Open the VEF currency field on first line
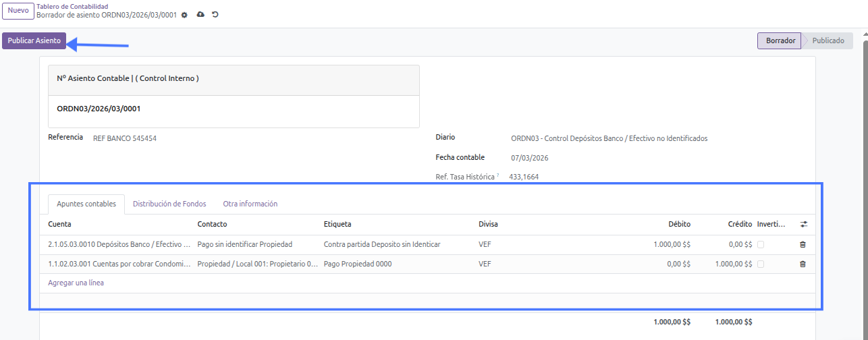 (485, 245)
